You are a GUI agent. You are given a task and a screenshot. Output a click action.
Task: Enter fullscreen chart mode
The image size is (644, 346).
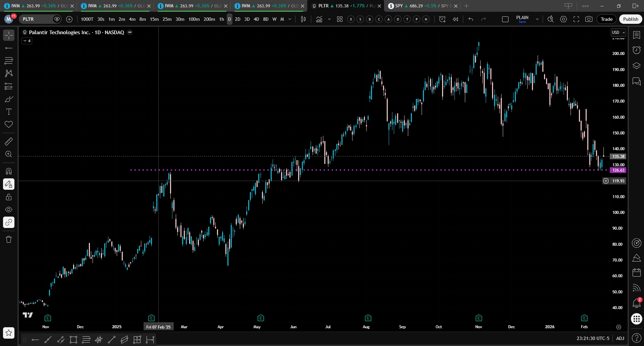click(576, 19)
